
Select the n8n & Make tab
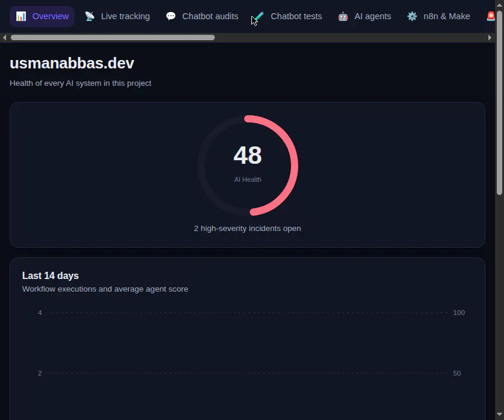[x=439, y=16]
